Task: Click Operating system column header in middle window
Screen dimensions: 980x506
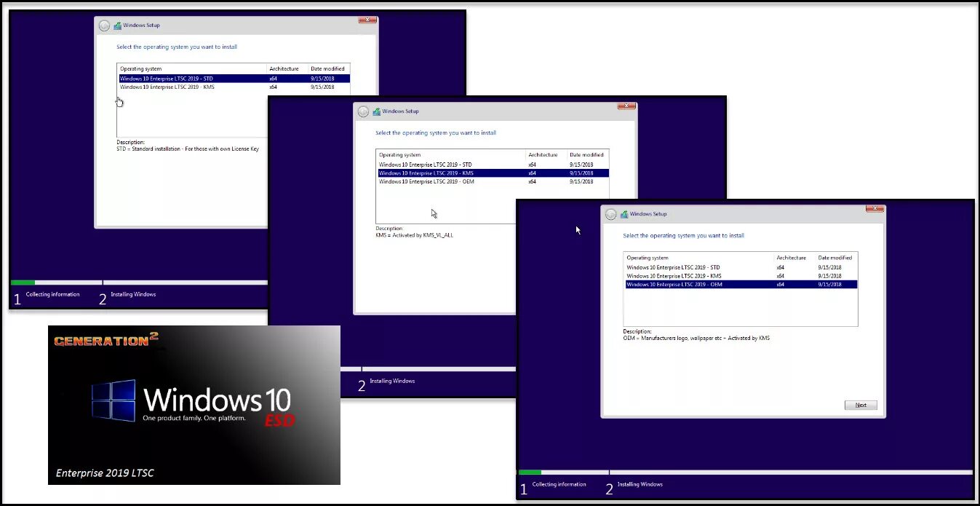Action: pyautogui.click(x=451, y=154)
